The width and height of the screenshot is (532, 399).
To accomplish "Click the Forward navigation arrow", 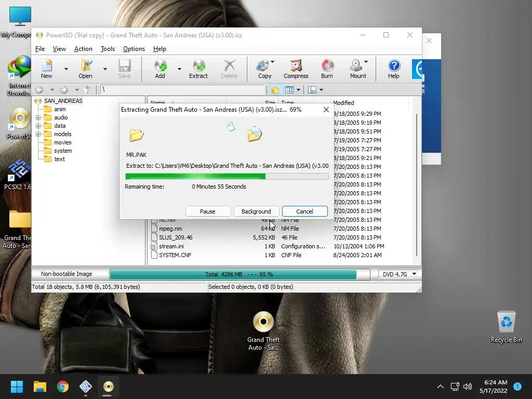I will click(x=64, y=90).
